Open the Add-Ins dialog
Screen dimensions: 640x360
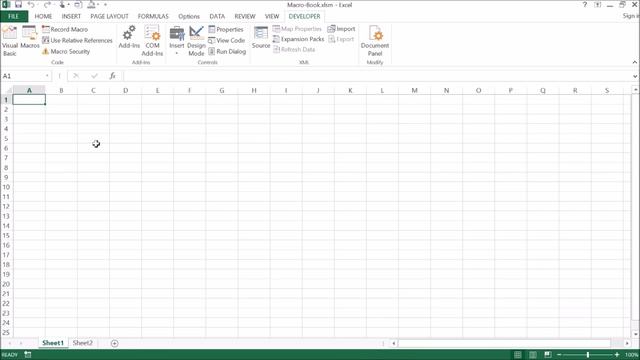(129, 37)
